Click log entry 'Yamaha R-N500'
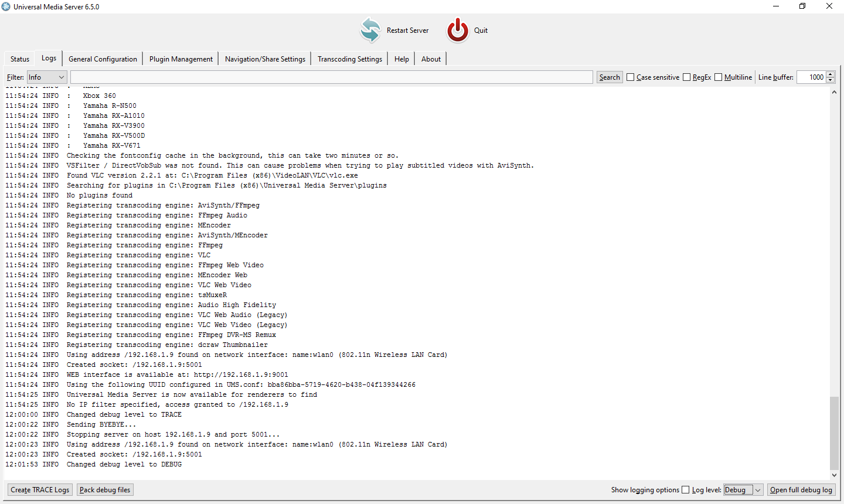The width and height of the screenshot is (844, 504). [x=110, y=105]
